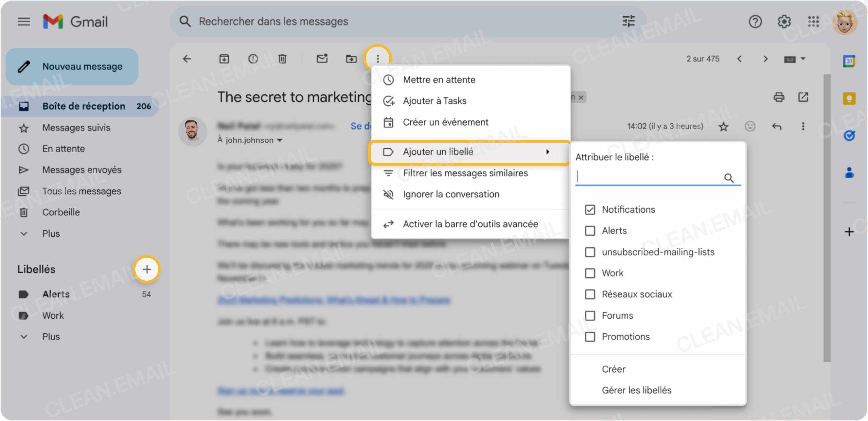Expand recipient details next to john.johnson
Image resolution: width=868 pixels, height=421 pixels.
tap(280, 140)
